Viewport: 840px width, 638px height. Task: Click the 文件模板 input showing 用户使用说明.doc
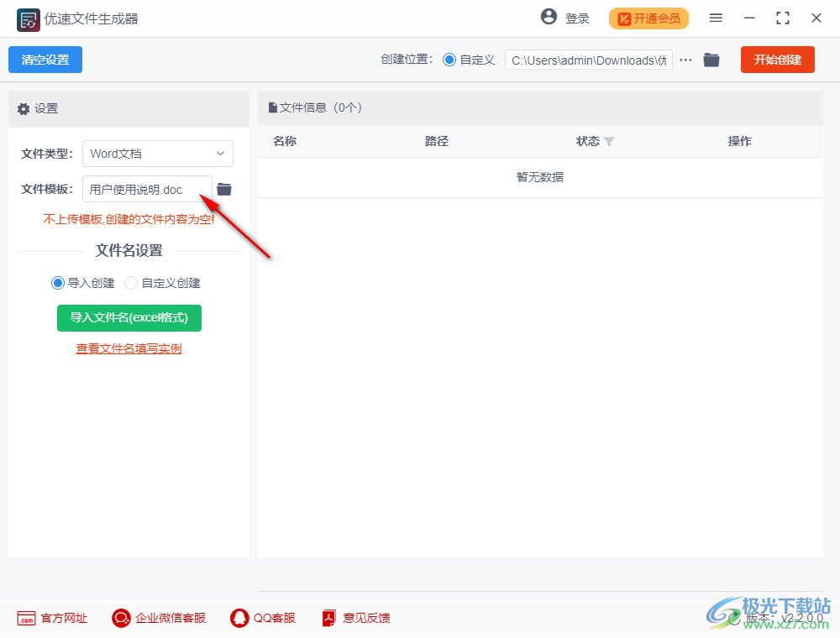tap(143, 188)
